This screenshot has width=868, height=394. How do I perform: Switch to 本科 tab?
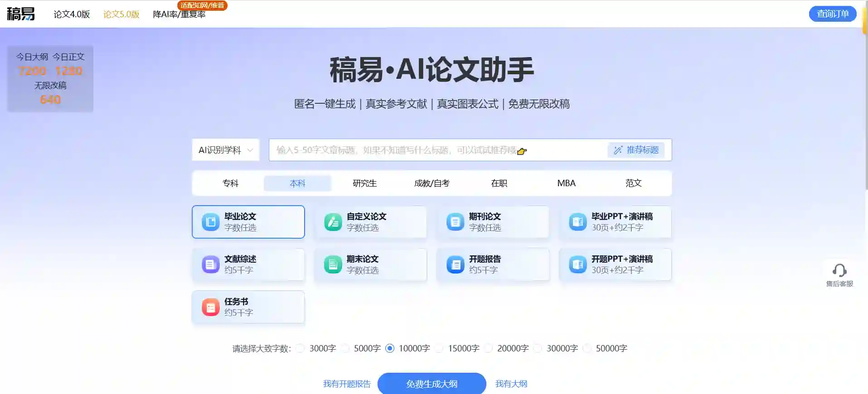coord(297,183)
